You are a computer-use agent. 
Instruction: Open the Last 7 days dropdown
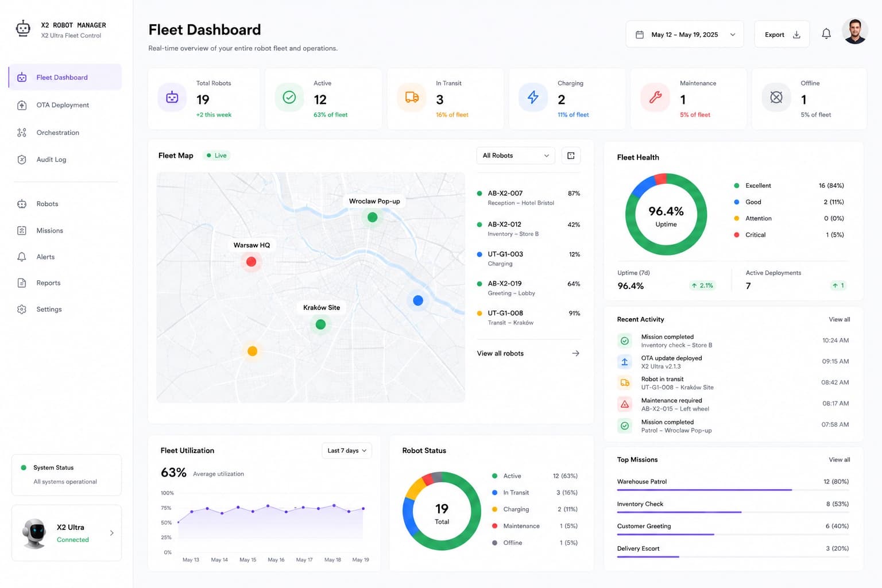click(347, 451)
